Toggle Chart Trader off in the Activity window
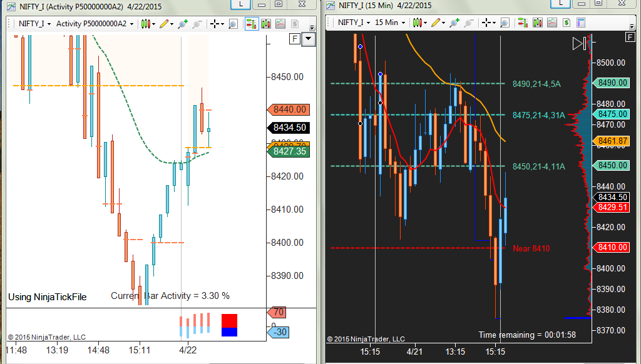The width and height of the screenshot is (641, 364). coord(252,24)
